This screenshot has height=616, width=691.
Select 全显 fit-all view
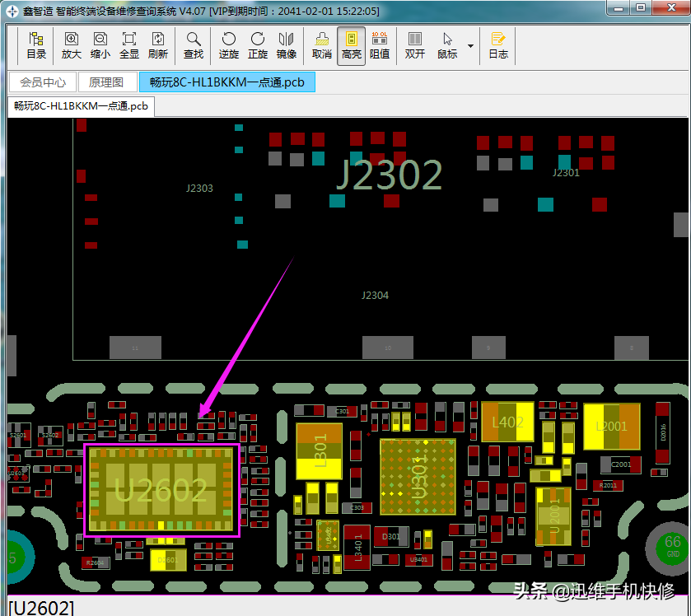129,46
